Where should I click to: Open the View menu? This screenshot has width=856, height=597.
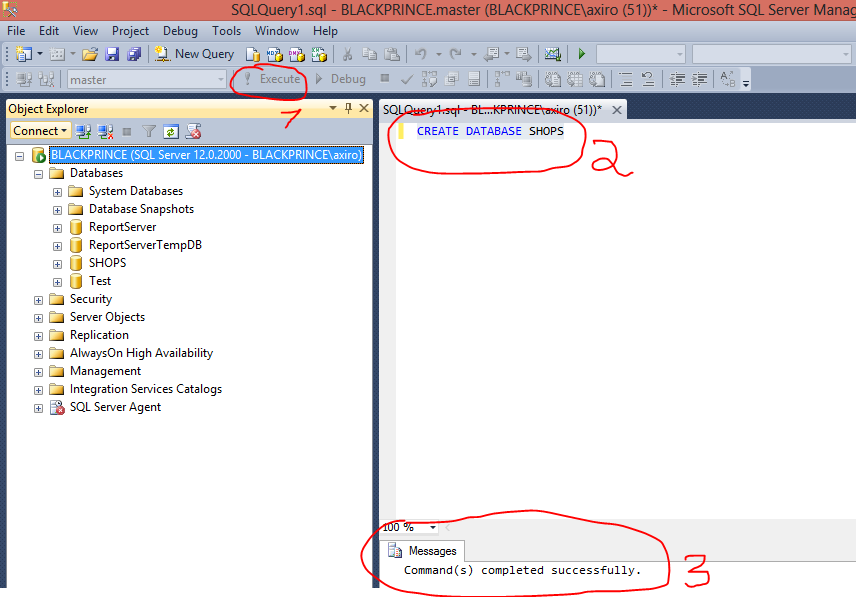coord(85,31)
